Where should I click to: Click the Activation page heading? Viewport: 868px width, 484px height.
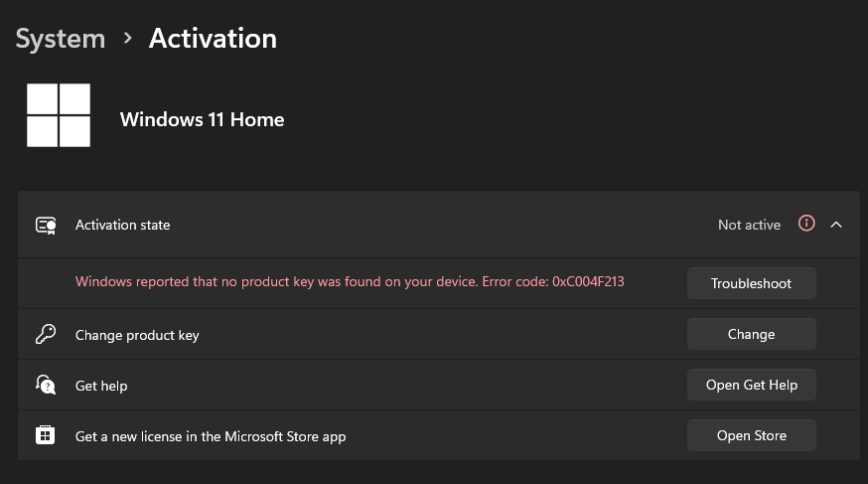pos(214,38)
